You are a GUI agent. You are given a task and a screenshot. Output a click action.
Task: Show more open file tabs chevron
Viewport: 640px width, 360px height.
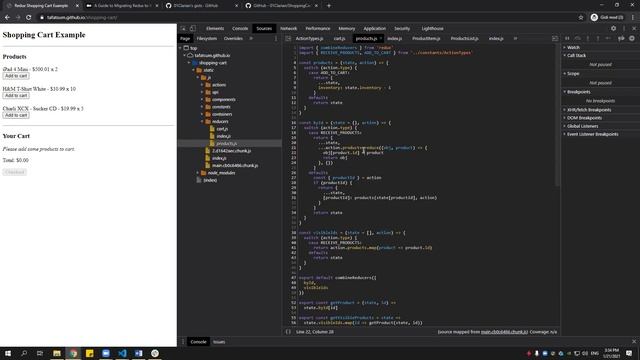(516, 38)
